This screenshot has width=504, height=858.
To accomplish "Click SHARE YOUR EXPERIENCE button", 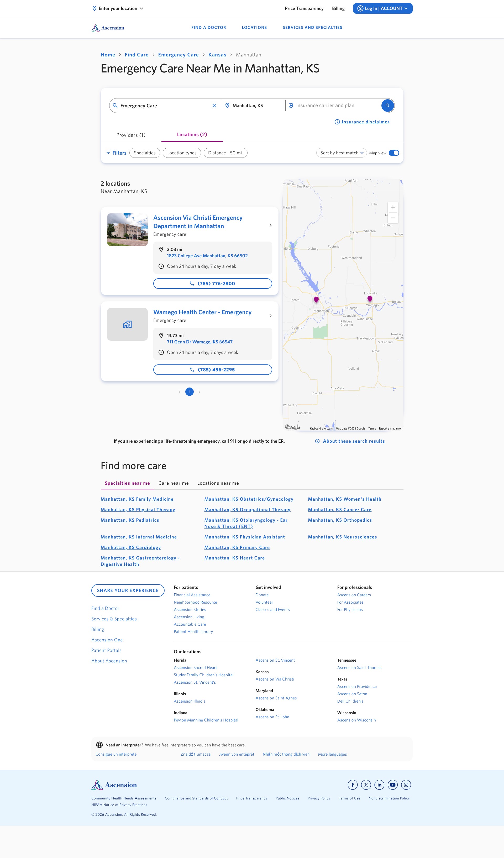I will [128, 590].
